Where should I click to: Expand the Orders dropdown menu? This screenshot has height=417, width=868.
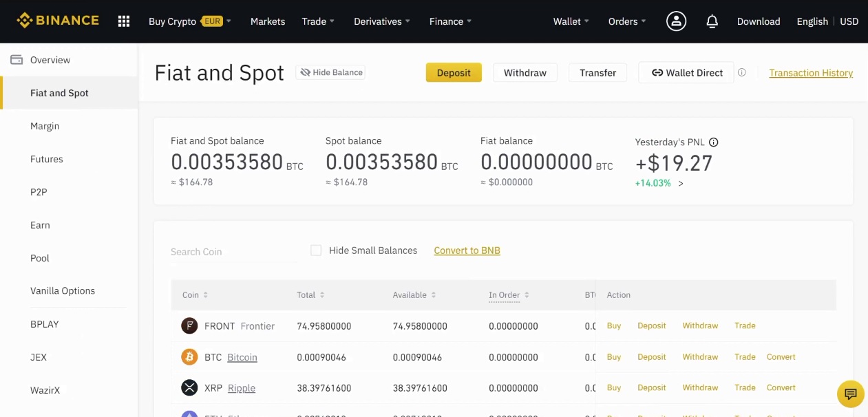click(627, 21)
